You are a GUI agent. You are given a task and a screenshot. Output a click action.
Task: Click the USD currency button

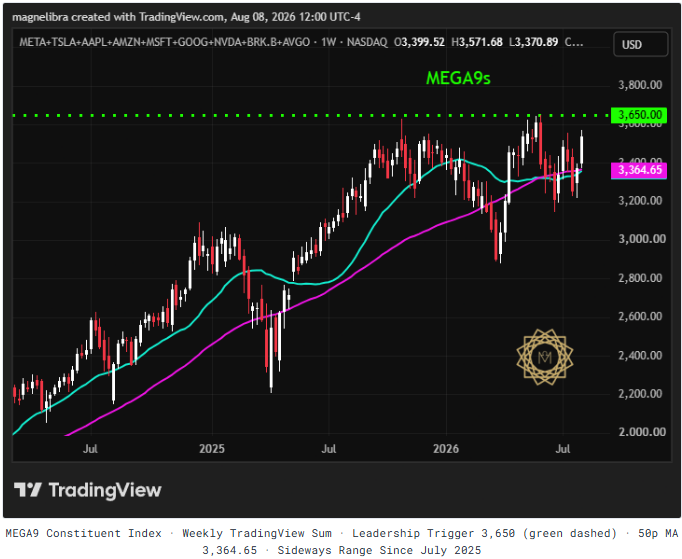(x=640, y=44)
